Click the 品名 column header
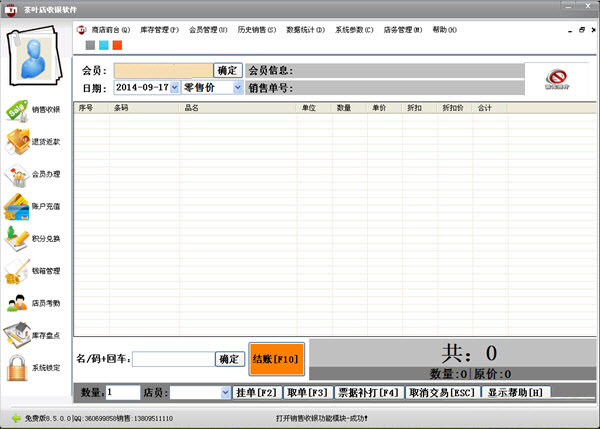Image resolution: width=600 pixels, height=429 pixels. [238, 108]
